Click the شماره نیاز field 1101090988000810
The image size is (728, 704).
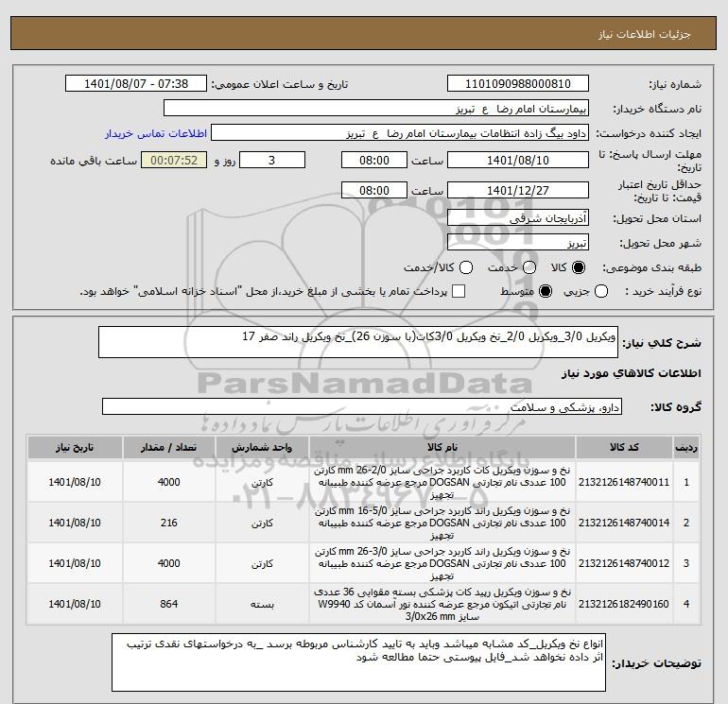click(518, 83)
